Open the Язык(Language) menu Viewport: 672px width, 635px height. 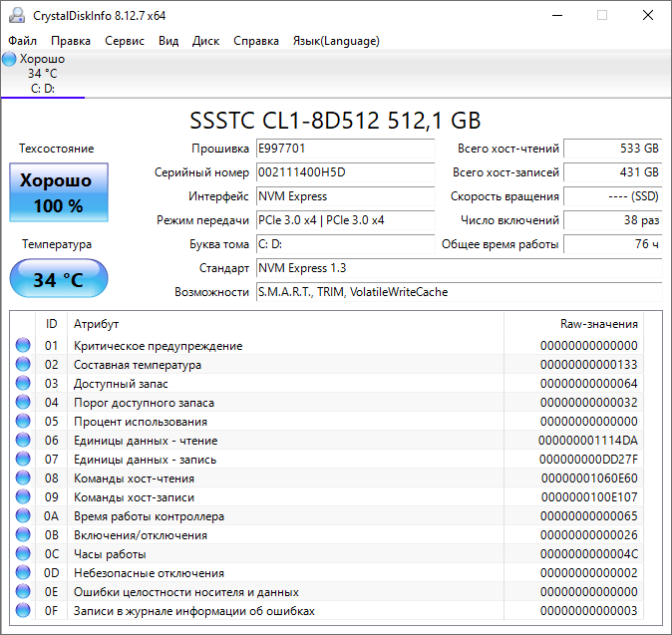[x=336, y=41]
